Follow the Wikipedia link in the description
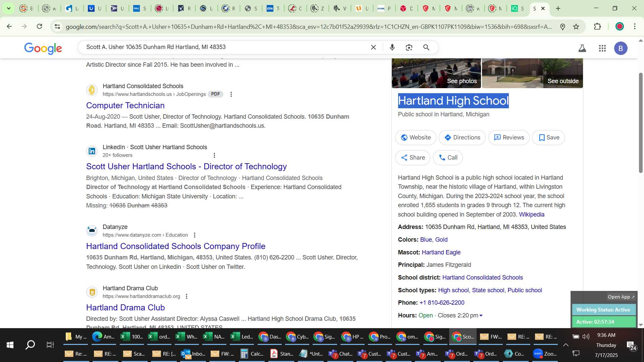Screen dimensions: 644x362 [531, 215]
